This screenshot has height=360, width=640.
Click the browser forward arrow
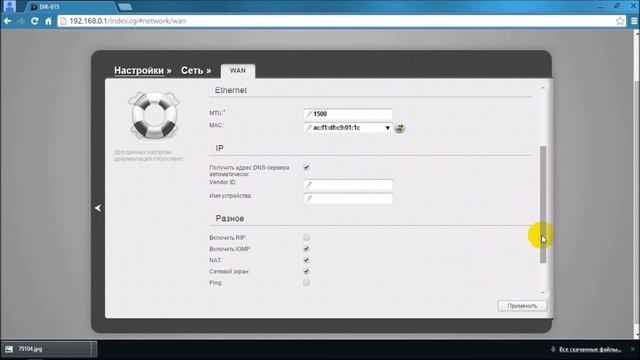[x=21, y=21]
